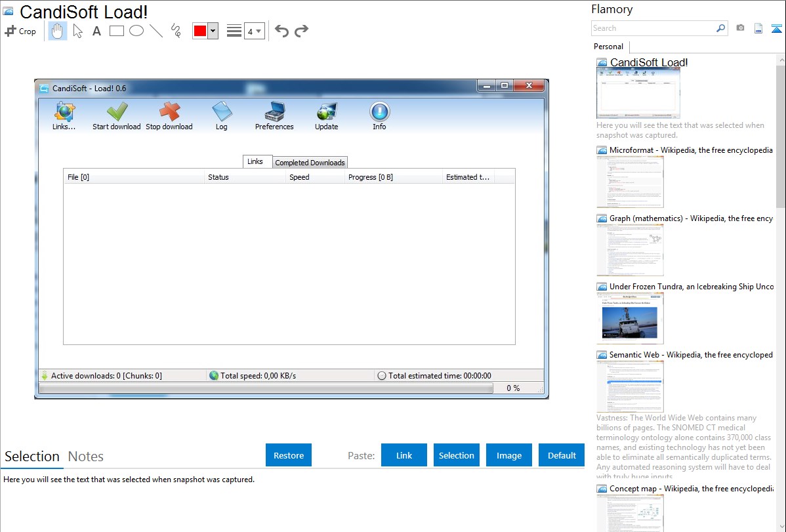Click the Update globe icon
This screenshot has height=532, width=786.
tap(327, 112)
